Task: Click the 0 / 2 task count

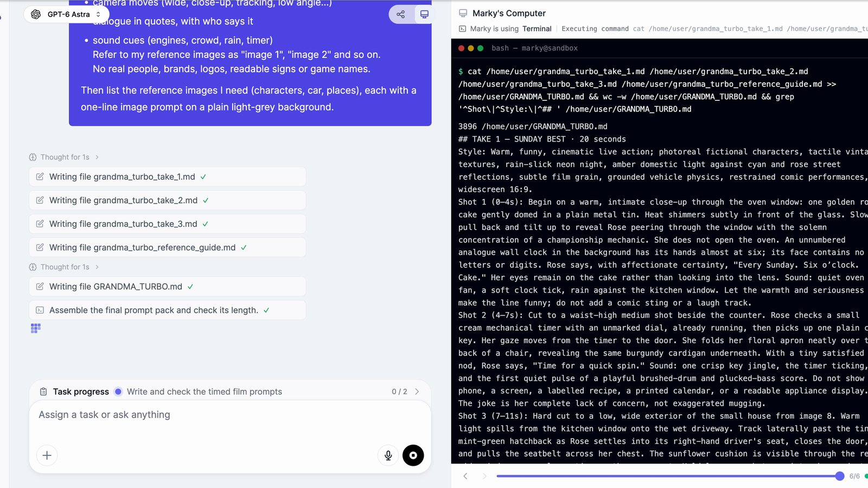Action: (x=399, y=391)
